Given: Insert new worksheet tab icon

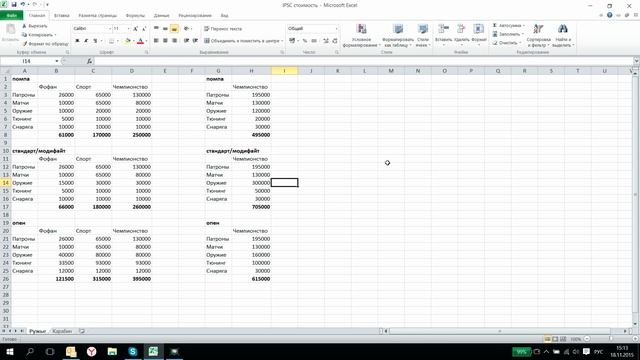Looking at the screenshot, I should click(x=82, y=331).
